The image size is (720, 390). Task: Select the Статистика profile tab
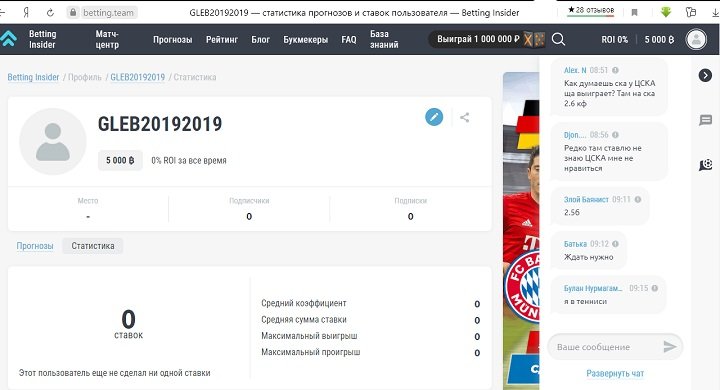93,246
